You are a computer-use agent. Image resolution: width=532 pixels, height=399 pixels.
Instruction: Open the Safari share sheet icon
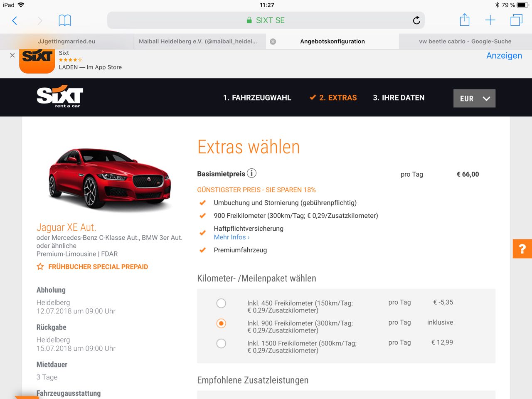click(x=465, y=20)
